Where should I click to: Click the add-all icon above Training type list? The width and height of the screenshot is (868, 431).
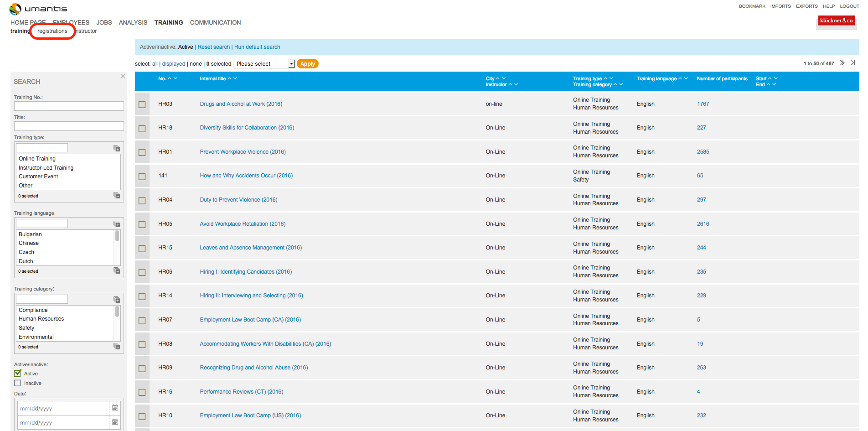tap(117, 148)
